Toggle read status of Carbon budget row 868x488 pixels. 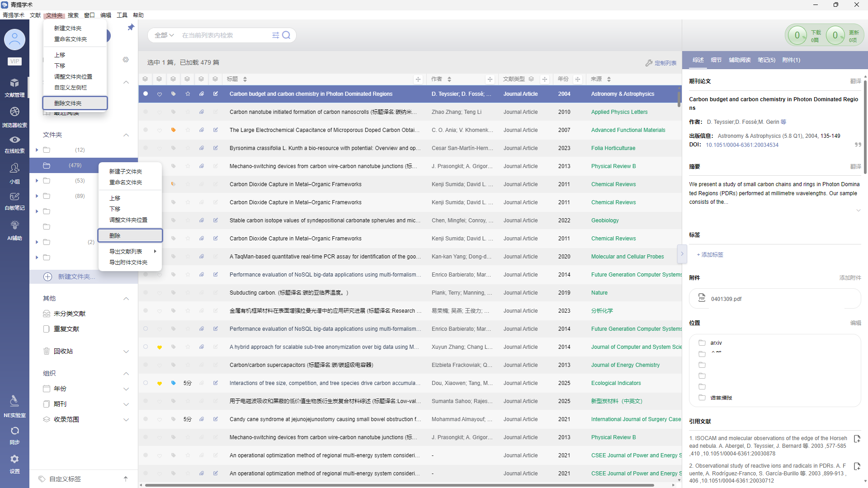146,94
